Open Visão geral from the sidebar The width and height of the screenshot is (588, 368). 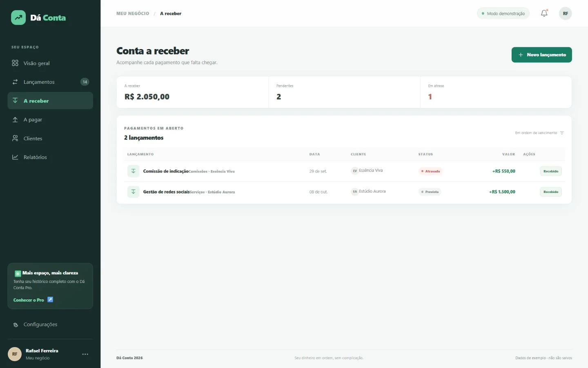[50, 63]
